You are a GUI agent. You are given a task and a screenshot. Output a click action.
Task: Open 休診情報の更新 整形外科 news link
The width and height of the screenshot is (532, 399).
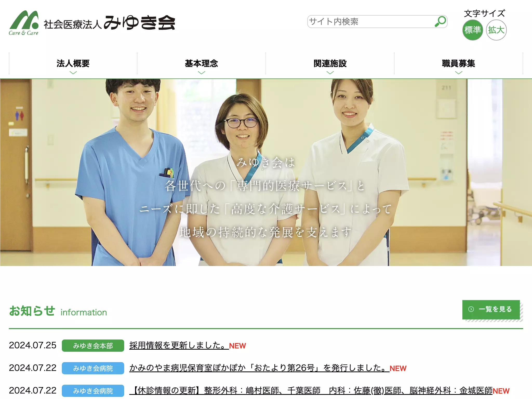coord(311,390)
